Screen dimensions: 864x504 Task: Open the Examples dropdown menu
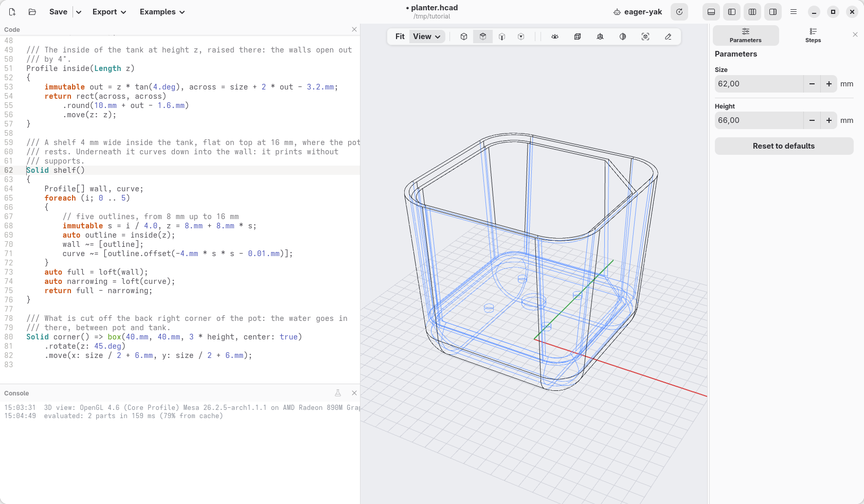point(162,12)
